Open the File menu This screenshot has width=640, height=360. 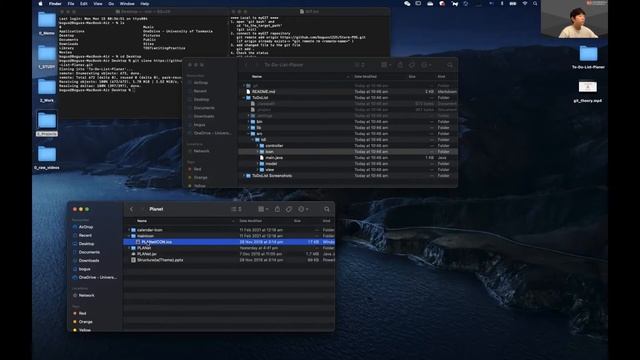pyautogui.click(x=71, y=4)
